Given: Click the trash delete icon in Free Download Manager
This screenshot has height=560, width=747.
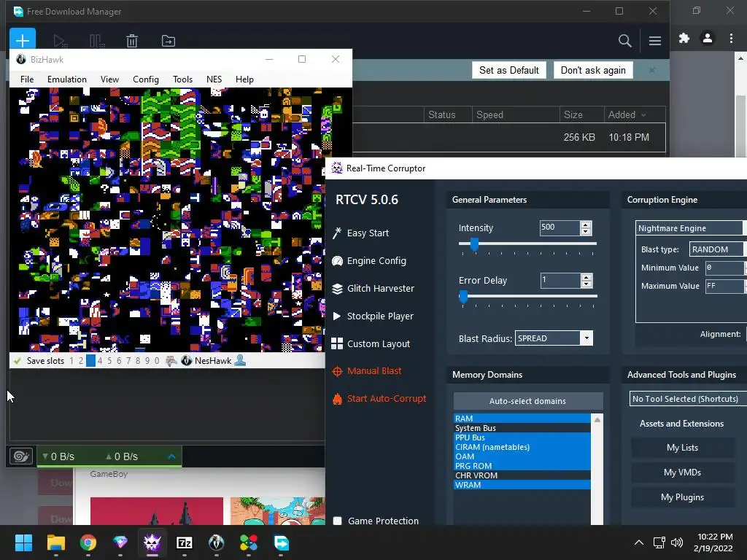Looking at the screenshot, I should 132,41.
